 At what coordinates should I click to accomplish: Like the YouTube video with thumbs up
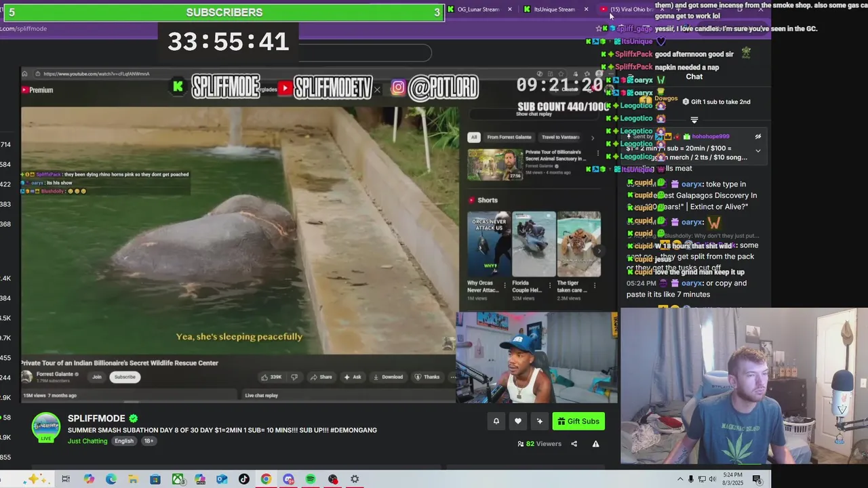point(271,377)
